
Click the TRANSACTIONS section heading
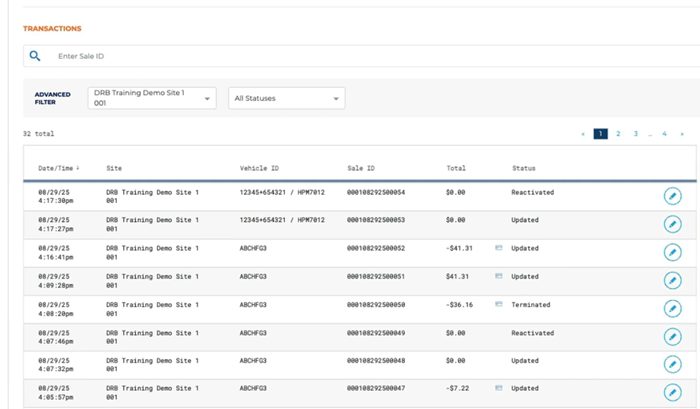pos(52,29)
